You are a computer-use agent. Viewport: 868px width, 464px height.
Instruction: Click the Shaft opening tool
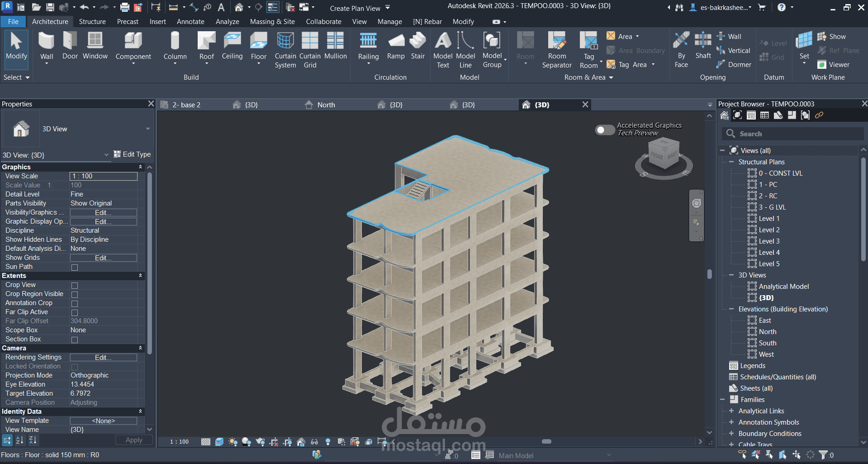(703, 46)
